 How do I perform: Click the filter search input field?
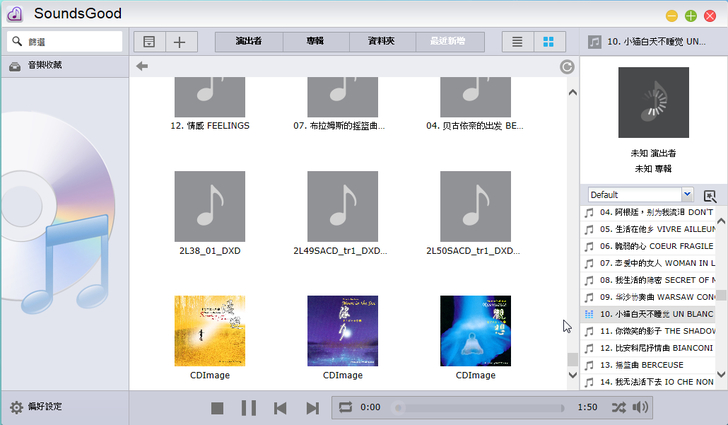click(65, 41)
